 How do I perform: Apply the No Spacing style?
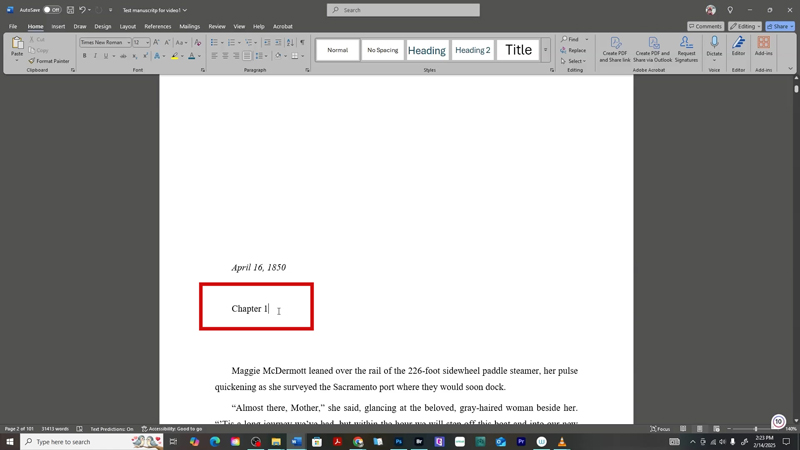[382, 50]
